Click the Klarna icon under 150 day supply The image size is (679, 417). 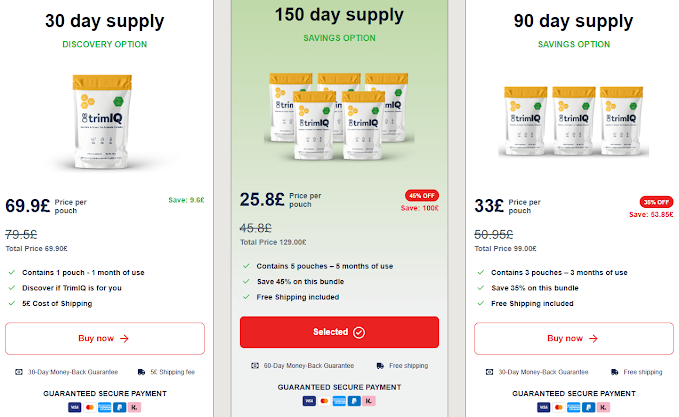(x=372, y=401)
